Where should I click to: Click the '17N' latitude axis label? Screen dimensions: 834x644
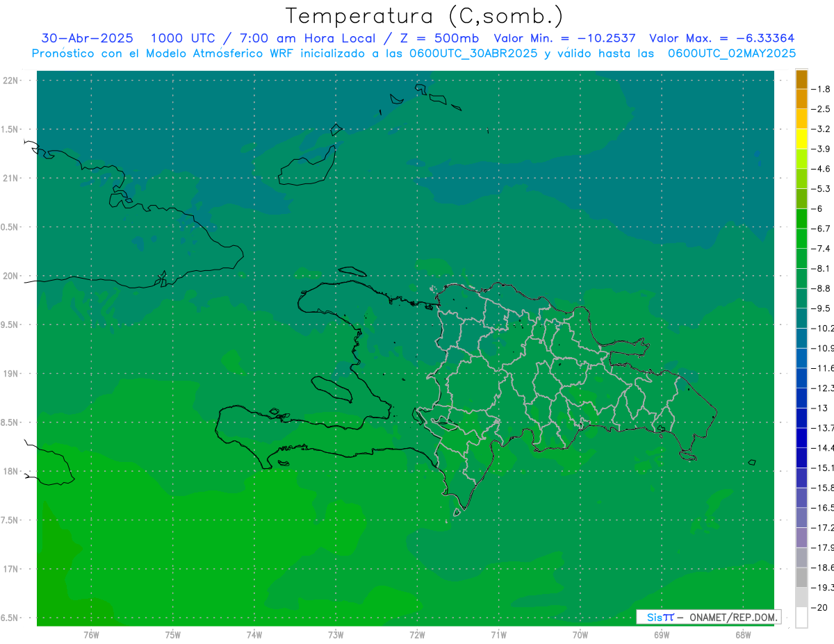[x=11, y=569]
